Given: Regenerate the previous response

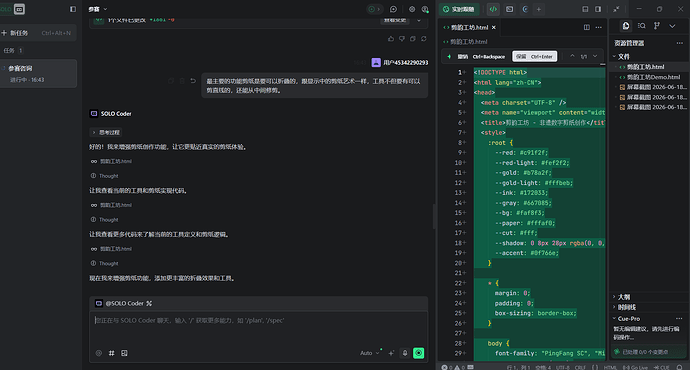Looking at the screenshot, I should (424, 39).
